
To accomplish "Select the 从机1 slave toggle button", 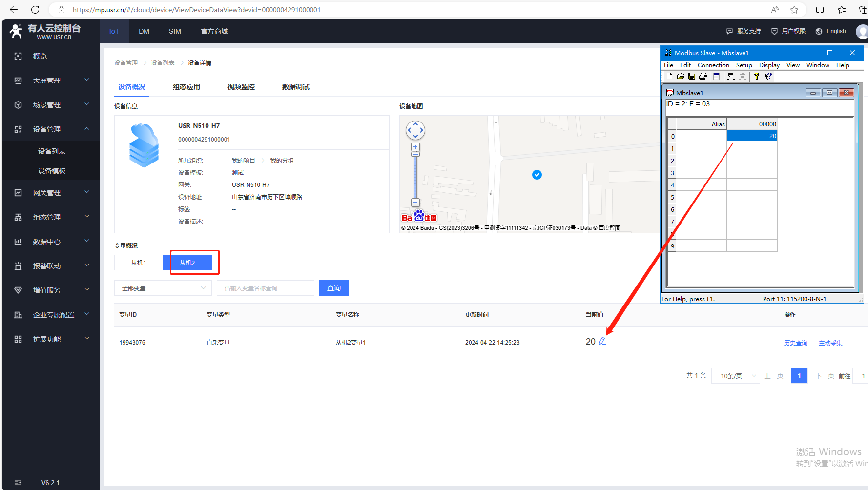I will click(139, 263).
